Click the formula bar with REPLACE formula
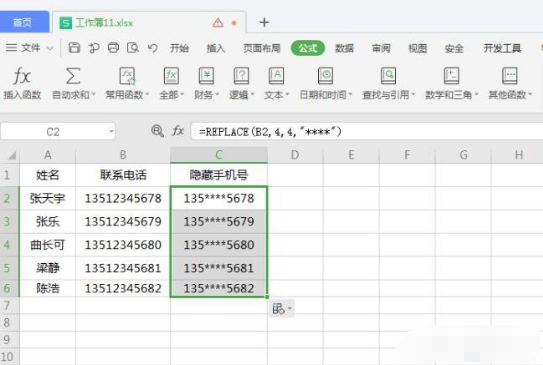This screenshot has width=543, height=365. 367,132
